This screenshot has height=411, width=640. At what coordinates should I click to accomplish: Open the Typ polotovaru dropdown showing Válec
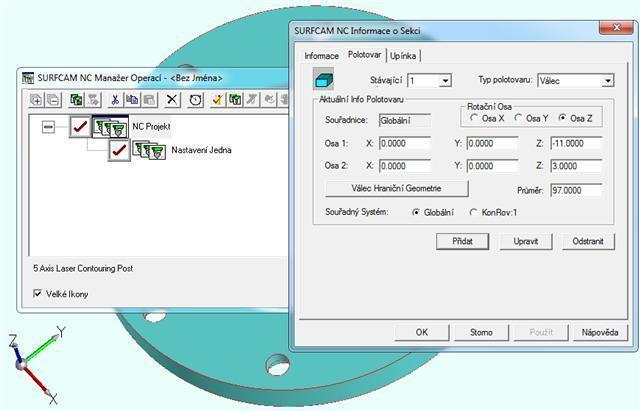[x=608, y=80]
